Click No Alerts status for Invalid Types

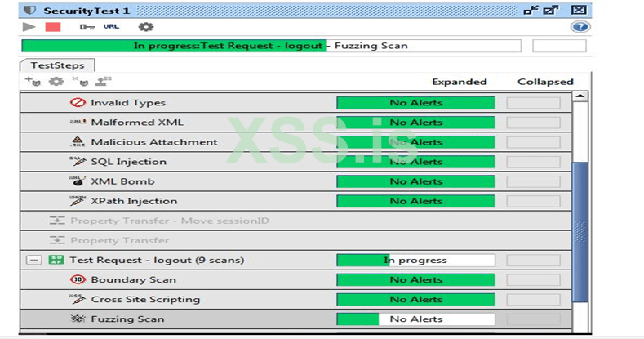point(415,103)
